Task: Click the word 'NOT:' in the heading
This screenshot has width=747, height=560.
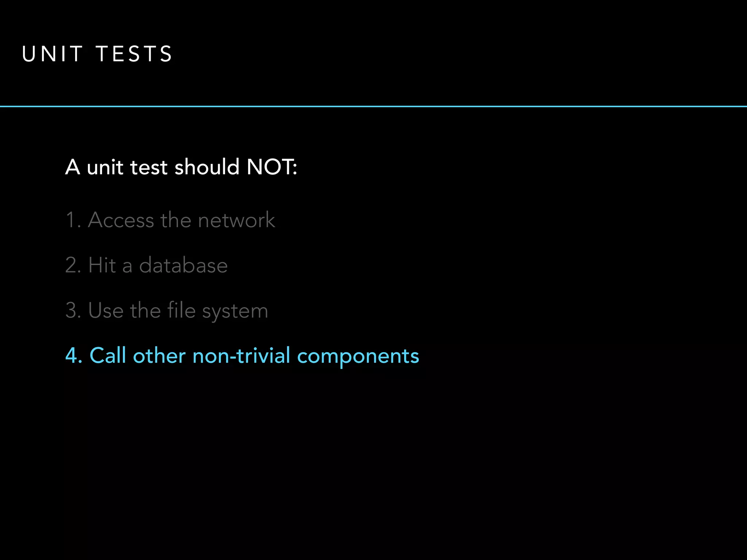Action: click(272, 167)
